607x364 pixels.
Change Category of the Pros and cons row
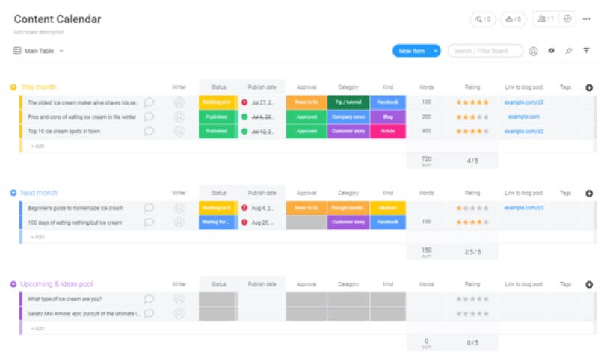[348, 117]
